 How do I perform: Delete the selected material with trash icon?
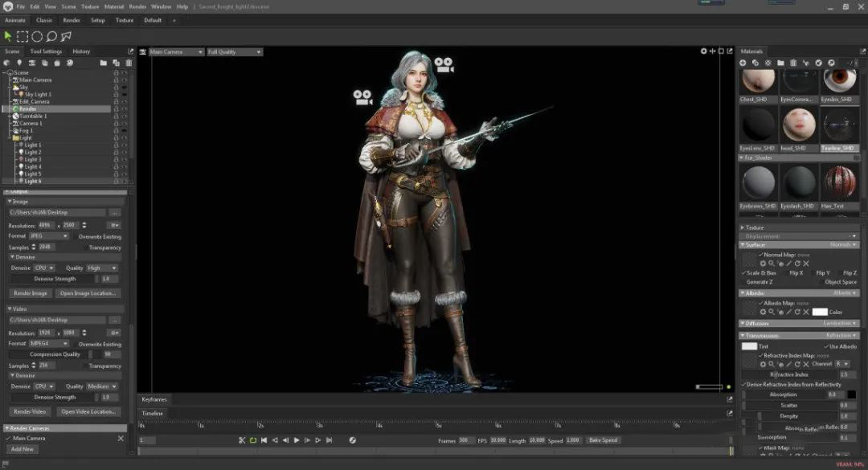pyautogui.click(x=793, y=63)
